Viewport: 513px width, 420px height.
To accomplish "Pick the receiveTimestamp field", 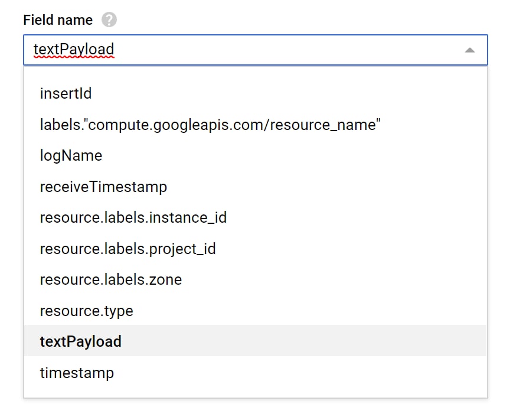I will click(255, 187).
